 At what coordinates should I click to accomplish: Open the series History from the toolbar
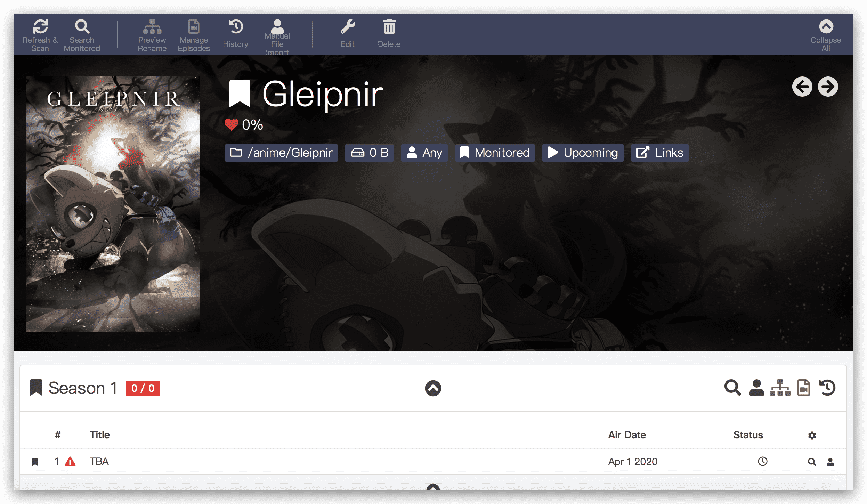[x=236, y=34]
